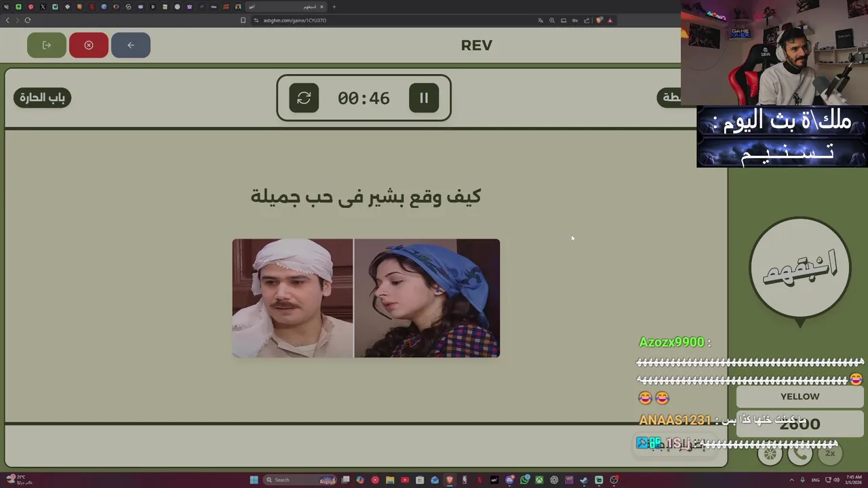This screenshot has width=868, height=488.
Task: Open Steam from the taskbar
Action: tap(584, 480)
